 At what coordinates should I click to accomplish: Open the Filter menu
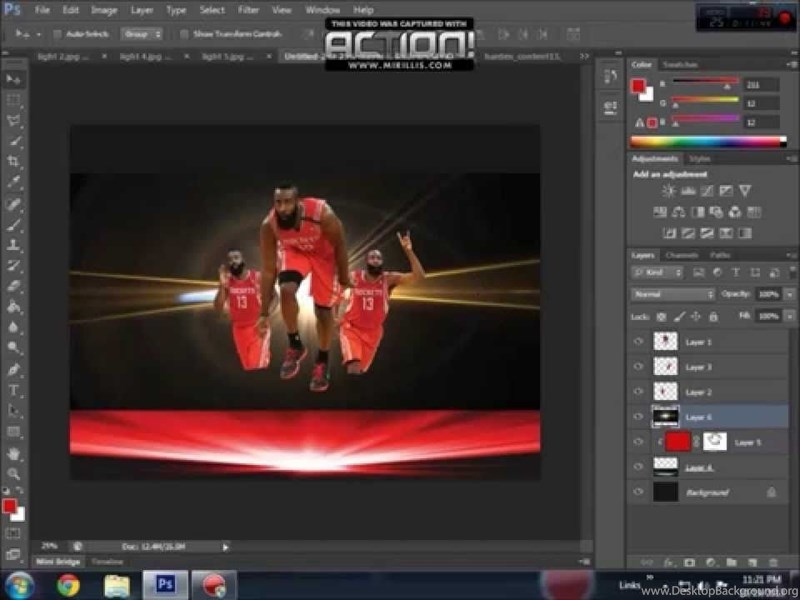coord(248,10)
